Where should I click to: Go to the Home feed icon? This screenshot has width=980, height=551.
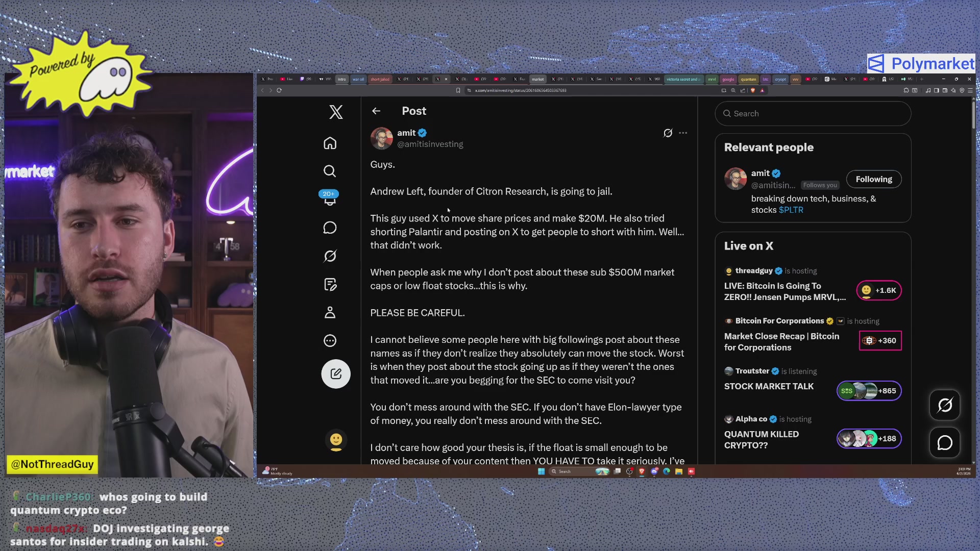click(330, 143)
